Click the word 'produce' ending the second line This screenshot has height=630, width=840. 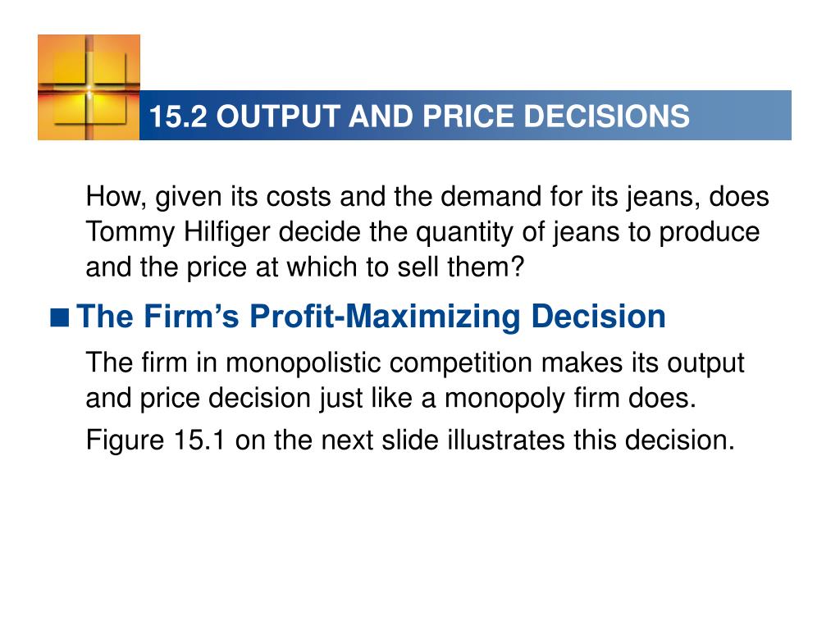tap(710, 234)
